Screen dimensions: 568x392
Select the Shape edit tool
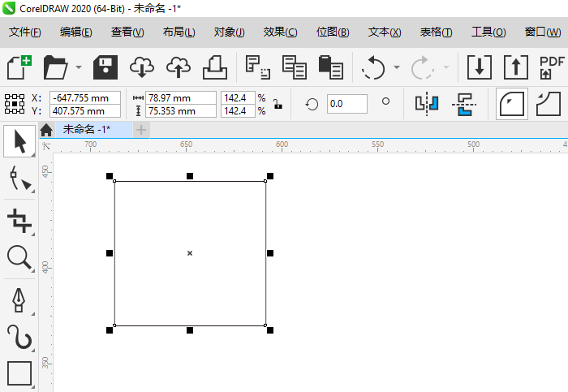tap(19, 179)
